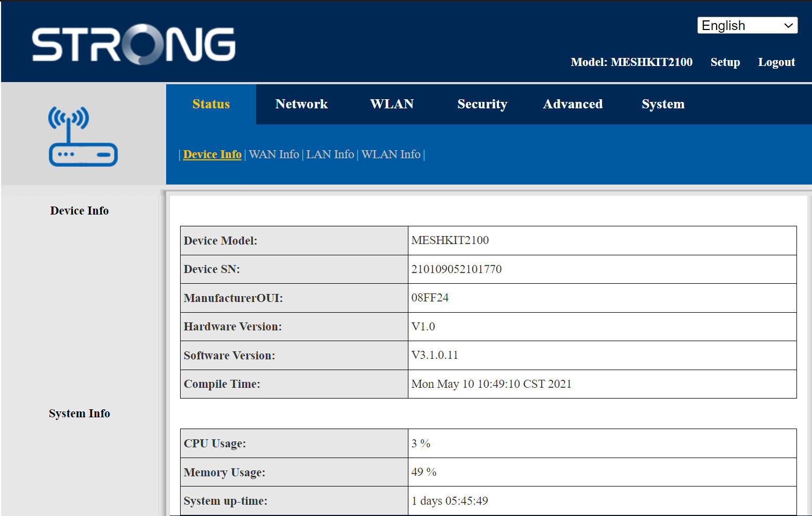
Task: View the LAN Info sub-page
Action: (x=330, y=154)
